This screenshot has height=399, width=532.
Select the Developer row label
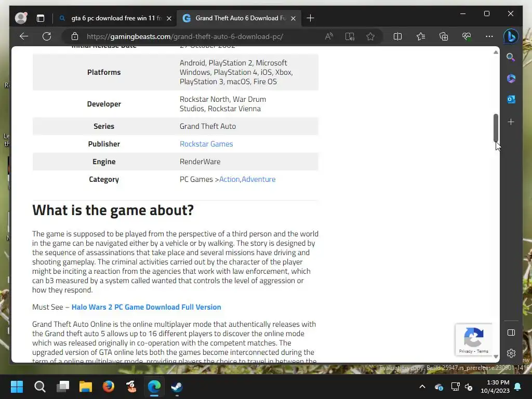click(x=104, y=104)
